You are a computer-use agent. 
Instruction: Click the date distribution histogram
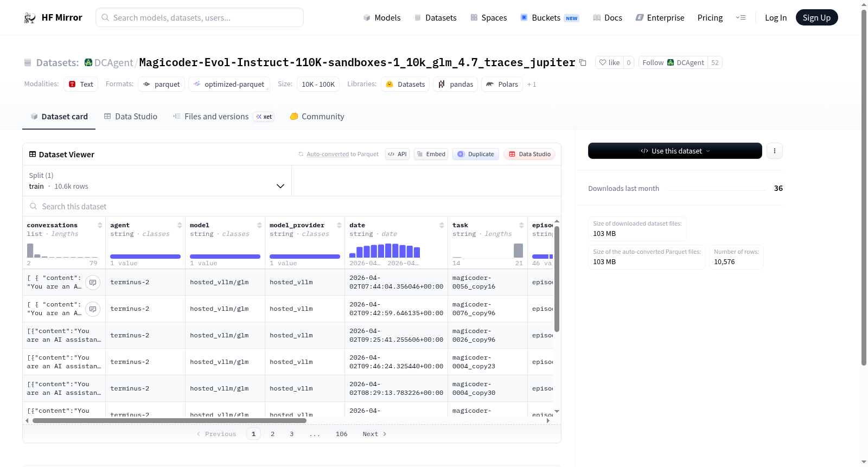[x=385, y=250]
